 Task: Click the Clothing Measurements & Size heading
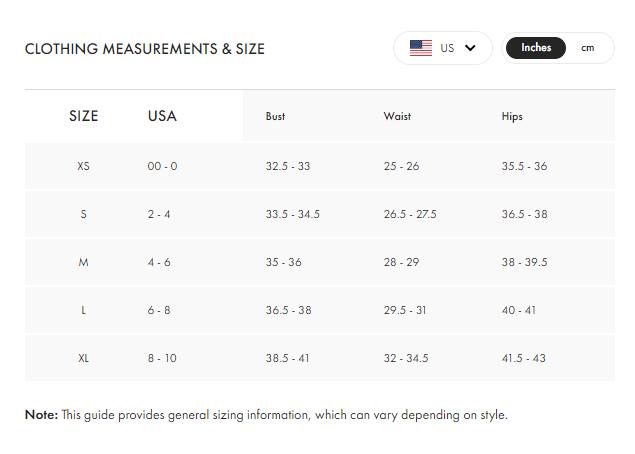pos(145,49)
